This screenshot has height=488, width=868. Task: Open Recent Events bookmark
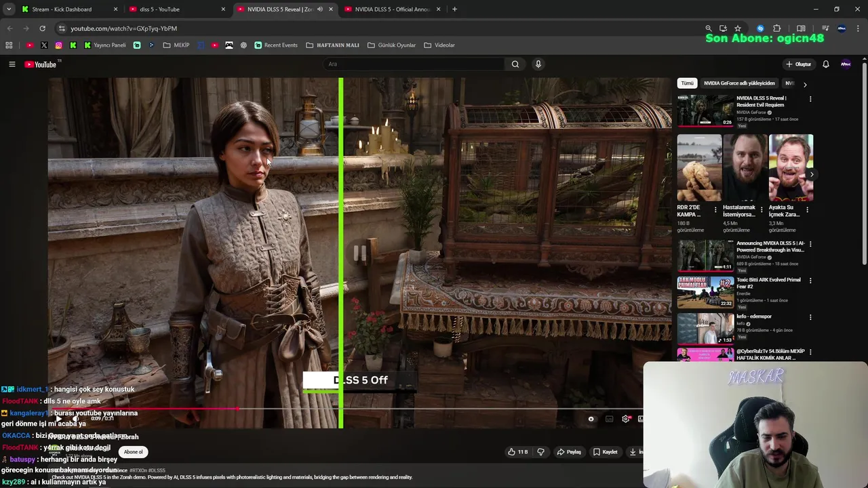[x=276, y=45]
